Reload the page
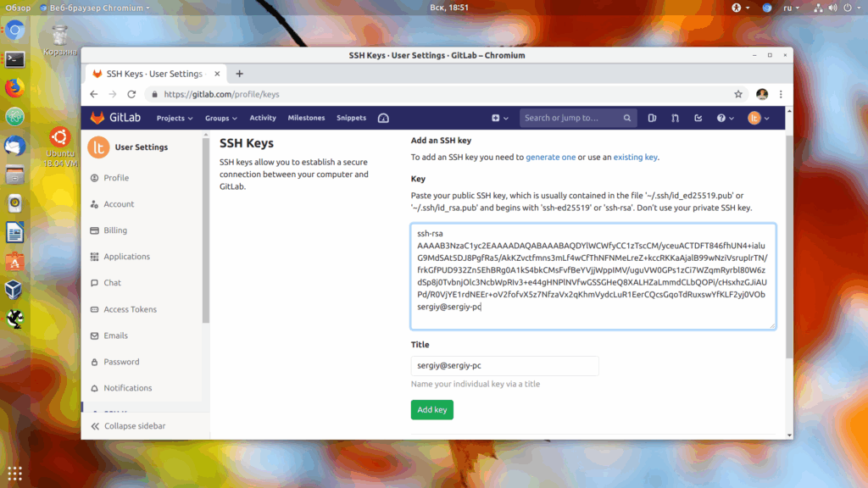Screen dimensions: 868x488 point(131,94)
